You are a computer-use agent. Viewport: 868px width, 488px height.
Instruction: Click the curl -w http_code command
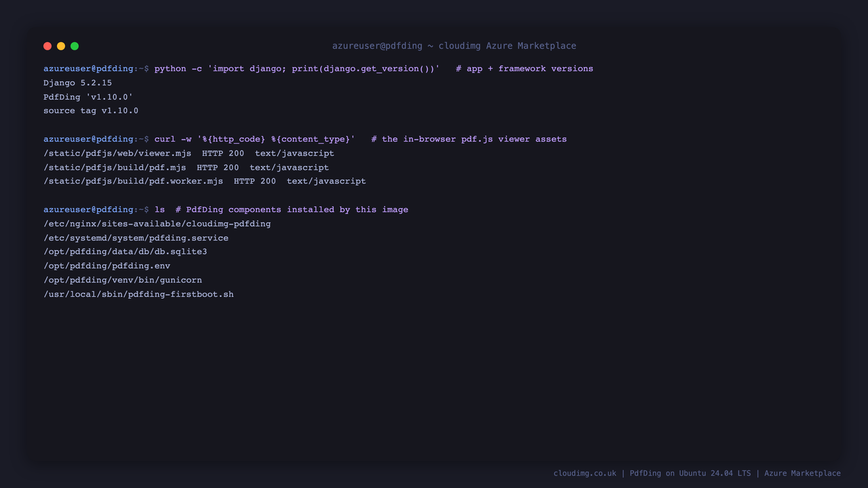[255, 139]
